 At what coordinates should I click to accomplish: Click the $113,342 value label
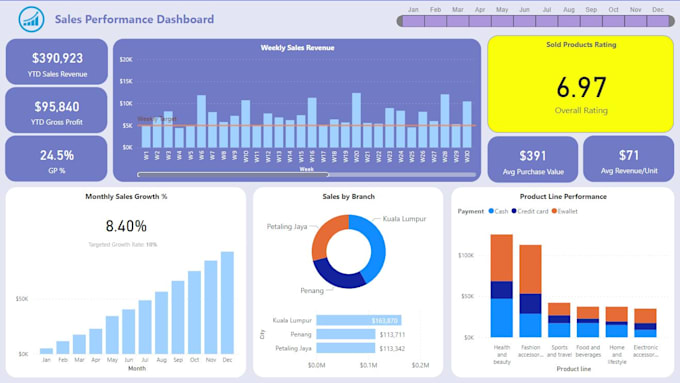392,348
